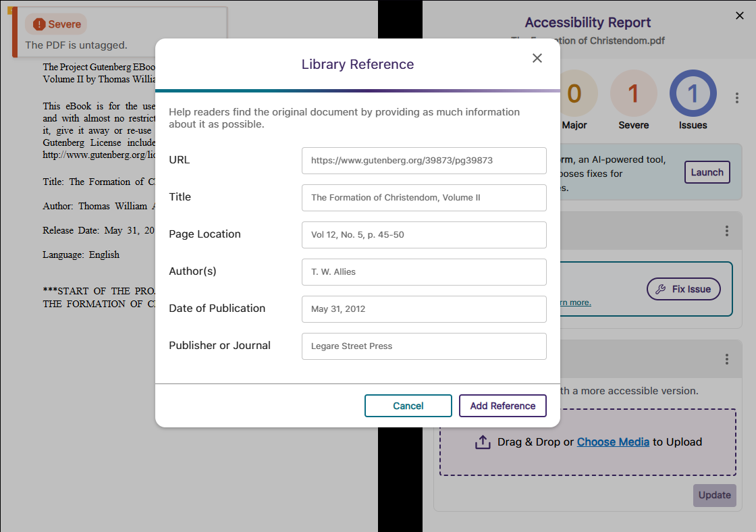The image size is (756, 532).
Task: Open the score summary kebab menu
Action: [x=737, y=99]
